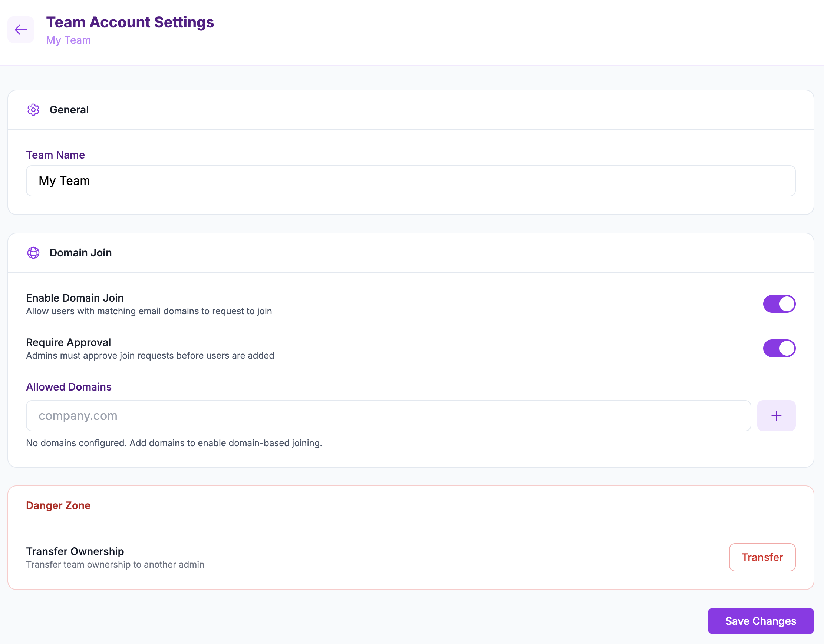Click the Danger Zone heading

[58, 505]
